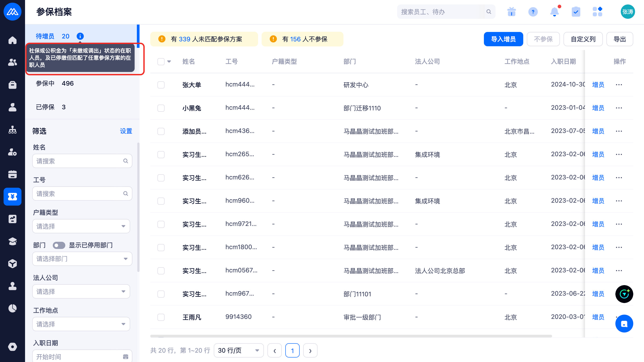Click the home icon in left sidebar
644x362 pixels.
pos(12,40)
